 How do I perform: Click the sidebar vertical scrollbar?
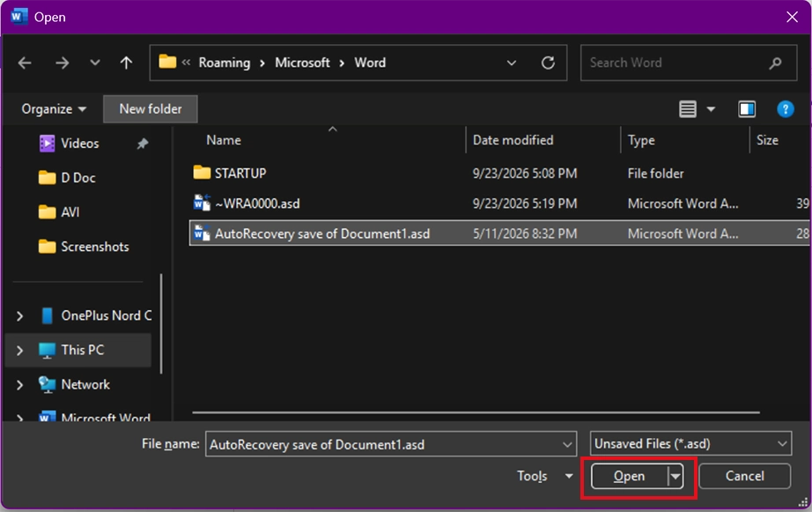161,323
